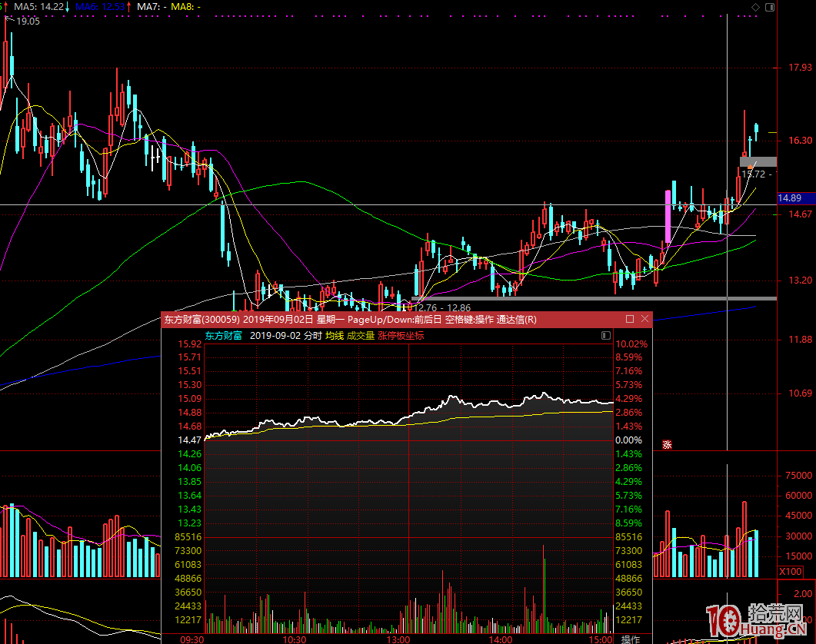Toggle the side panel icon at chart top
The height and width of the screenshot is (644, 816).
(x=770, y=7)
